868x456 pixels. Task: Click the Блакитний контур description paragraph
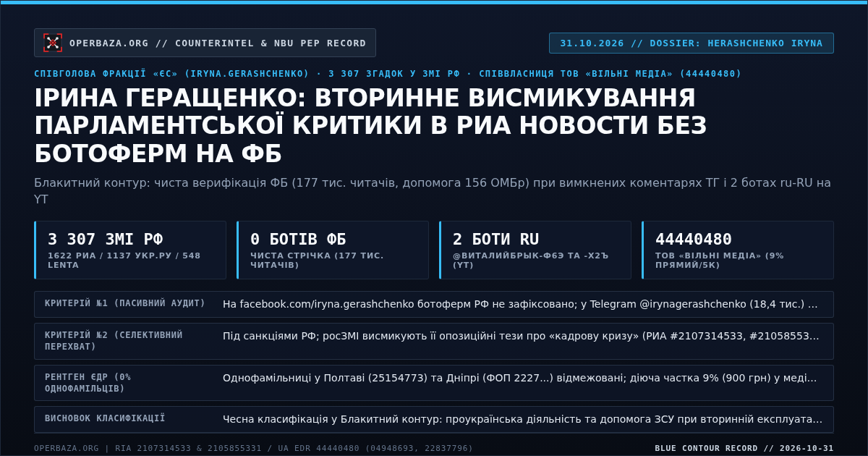(433, 190)
